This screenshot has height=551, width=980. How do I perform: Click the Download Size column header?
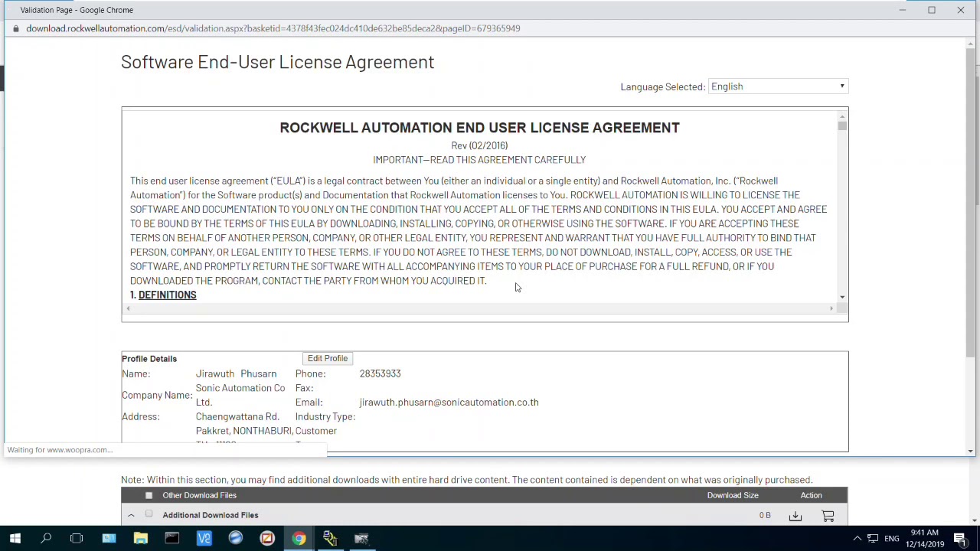[x=732, y=495]
